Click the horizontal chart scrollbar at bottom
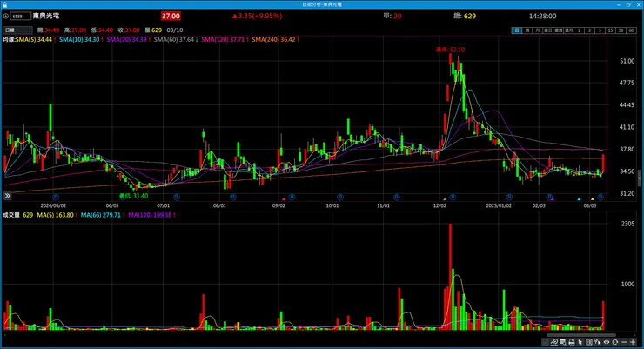The width and height of the screenshot is (644, 349). pos(581,335)
